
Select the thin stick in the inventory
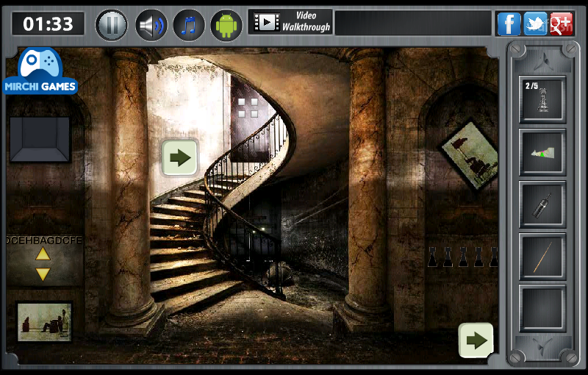coord(542,257)
